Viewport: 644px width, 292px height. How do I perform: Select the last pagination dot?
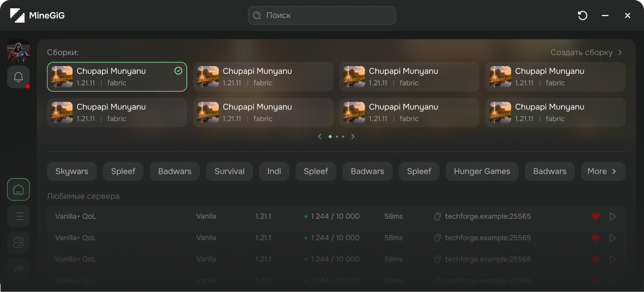pyautogui.click(x=343, y=137)
